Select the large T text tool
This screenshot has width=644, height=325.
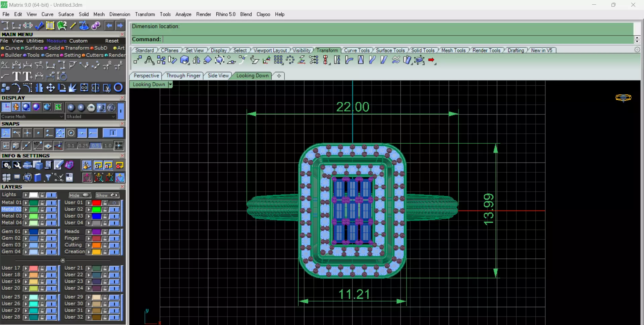(x=16, y=76)
